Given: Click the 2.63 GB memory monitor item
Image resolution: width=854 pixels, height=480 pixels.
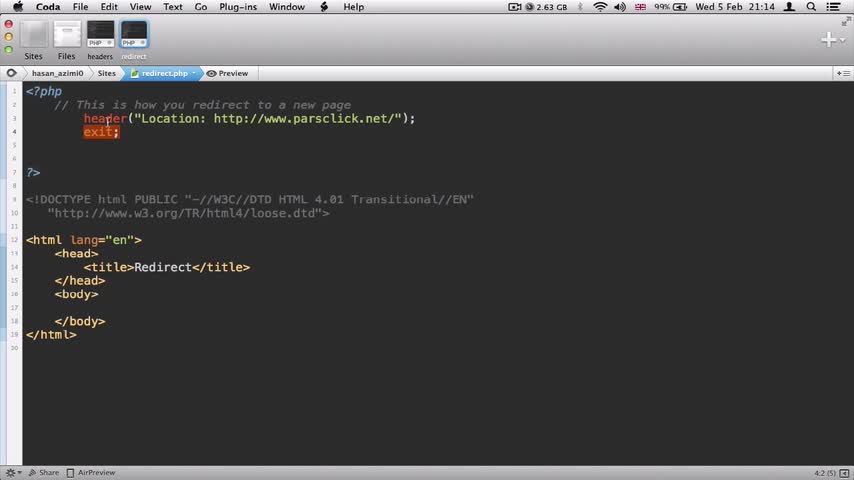Looking at the screenshot, I should [546, 7].
